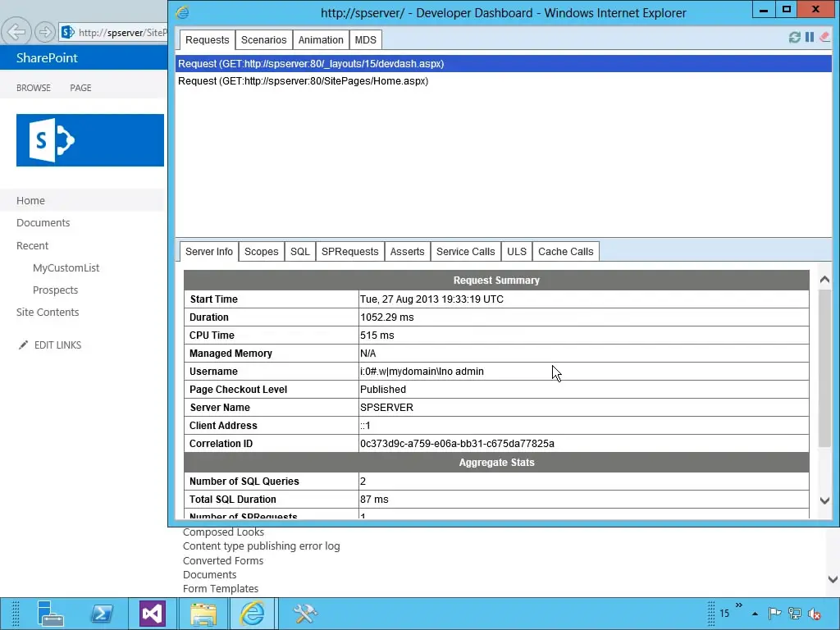Open the Converted Forms item
Screen dimensions: 840x630
[x=223, y=560]
